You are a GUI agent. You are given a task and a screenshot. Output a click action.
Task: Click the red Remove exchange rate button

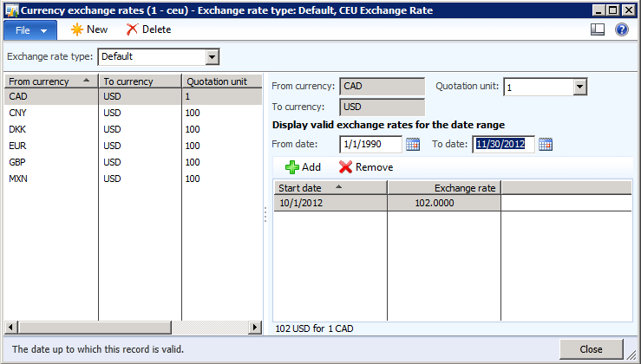[365, 167]
